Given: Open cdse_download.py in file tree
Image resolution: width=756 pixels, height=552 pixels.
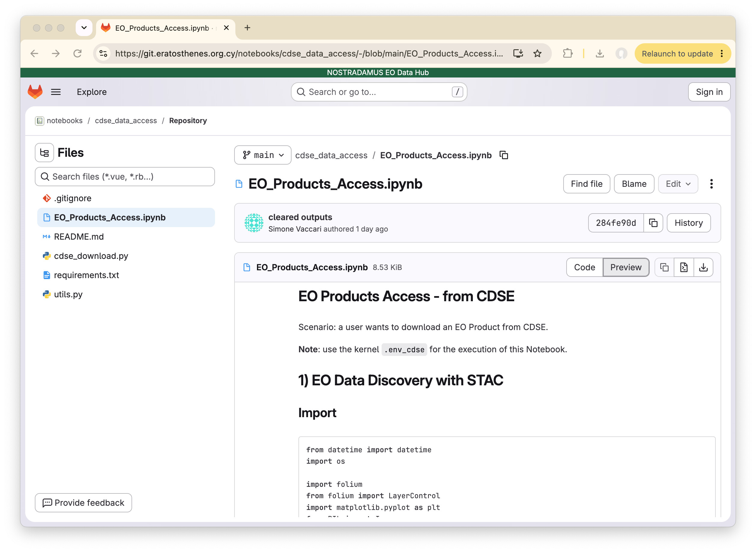Looking at the screenshot, I should point(125,256).
